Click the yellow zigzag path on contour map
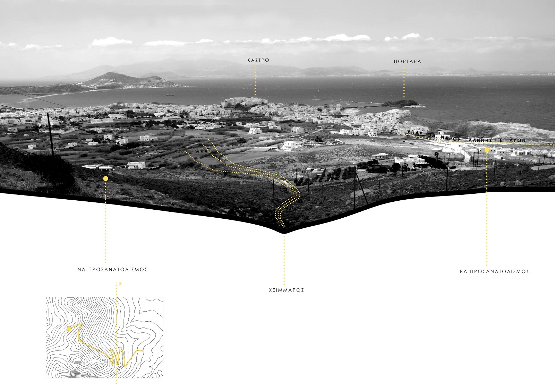Screen dimensions: 555x392 click(116, 355)
